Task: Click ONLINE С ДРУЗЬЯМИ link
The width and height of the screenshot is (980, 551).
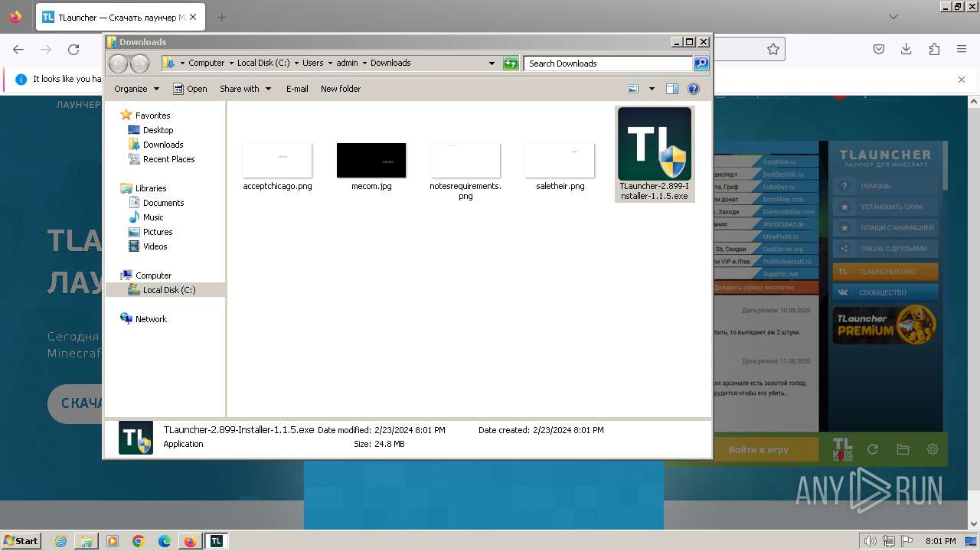Action: point(886,249)
